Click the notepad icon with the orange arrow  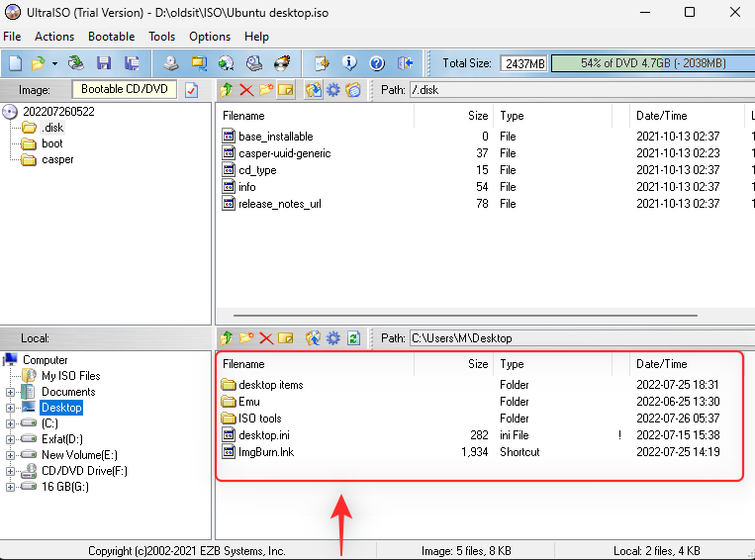(322, 63)
